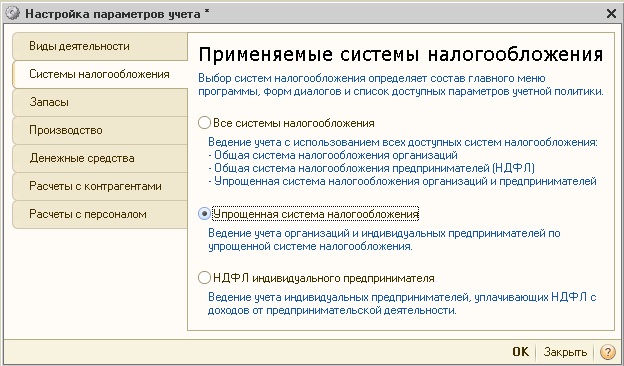Choose НДФЛ индивидуального предпринимателя option
This screenshot has width=624, height=366.
[204, 278]
